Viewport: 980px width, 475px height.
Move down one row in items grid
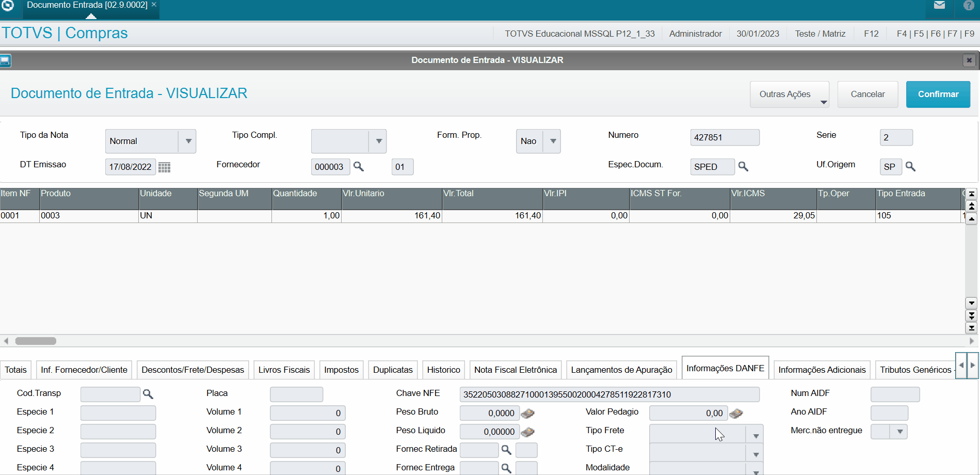(x=971, y=303)
